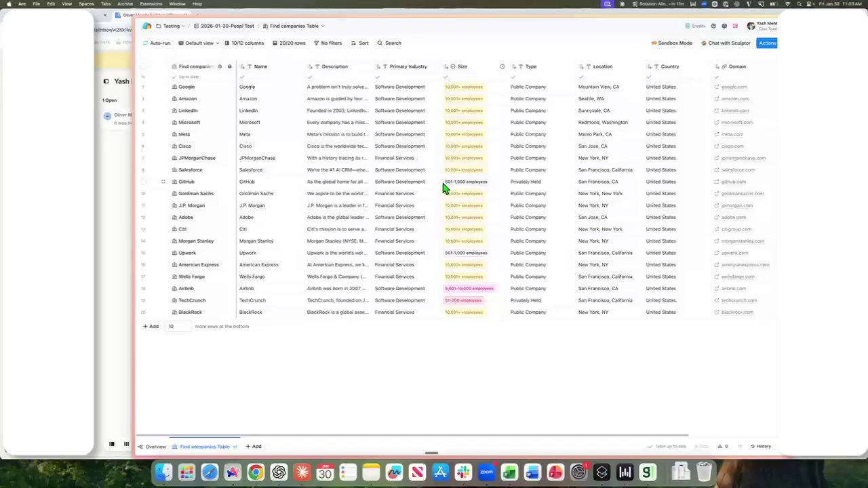Add a new table tab
The width and height of the screenshot is (868, 488).
point(254,447)
